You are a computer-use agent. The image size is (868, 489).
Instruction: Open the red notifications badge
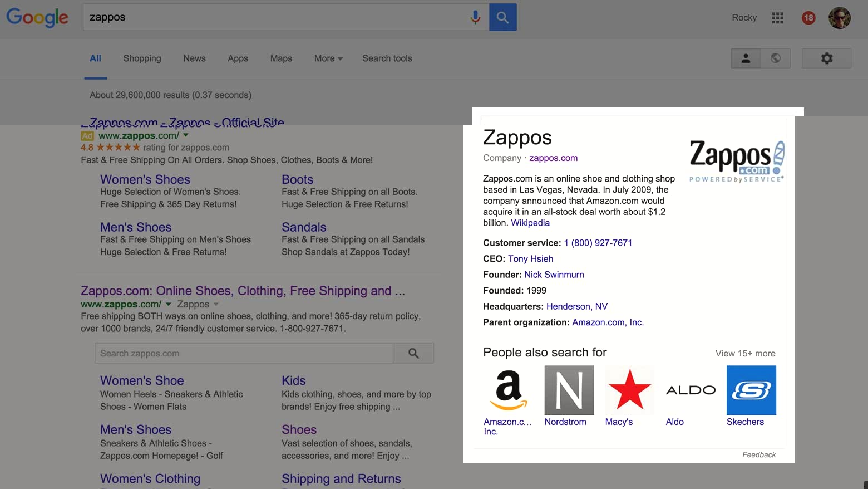click(808, 18)
